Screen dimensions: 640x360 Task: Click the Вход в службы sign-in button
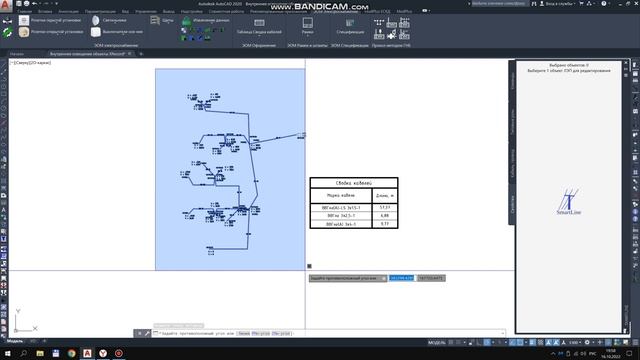click(x=559, y=3)
